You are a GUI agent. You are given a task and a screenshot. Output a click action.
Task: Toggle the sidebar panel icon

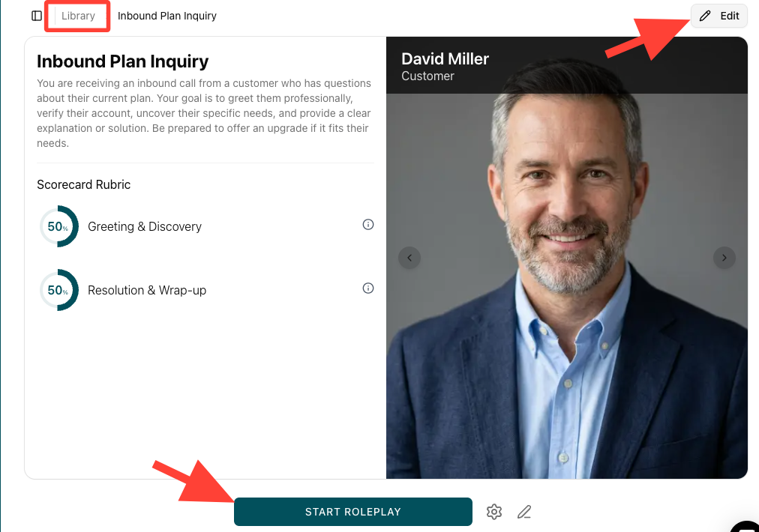pos(36,16)
